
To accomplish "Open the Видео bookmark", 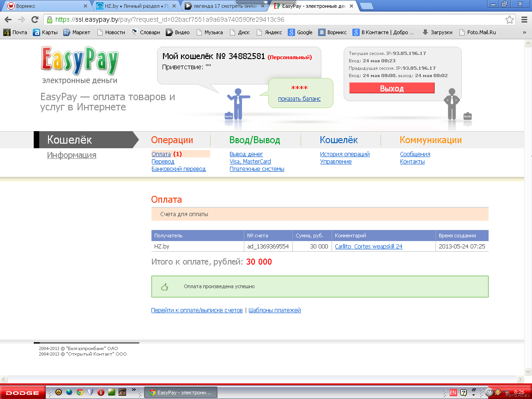I will (178, 32).
